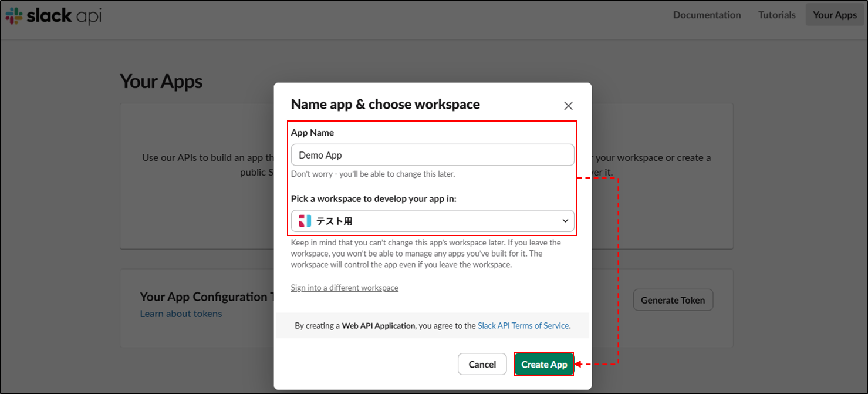Image resolution: width=868 pixels, height=394 pixels.
Task: Expand the workspace dropdown chevron
Action: [x=565, y=221]
